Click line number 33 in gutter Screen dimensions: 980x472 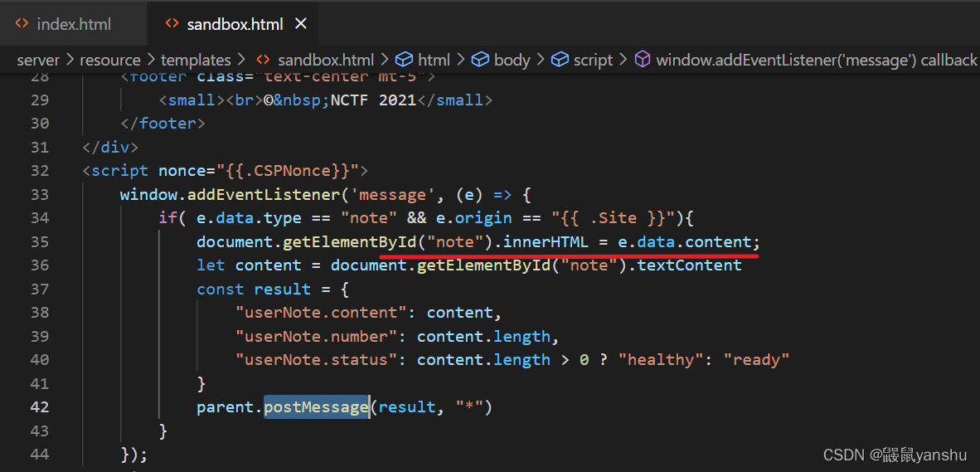(40, 194)
